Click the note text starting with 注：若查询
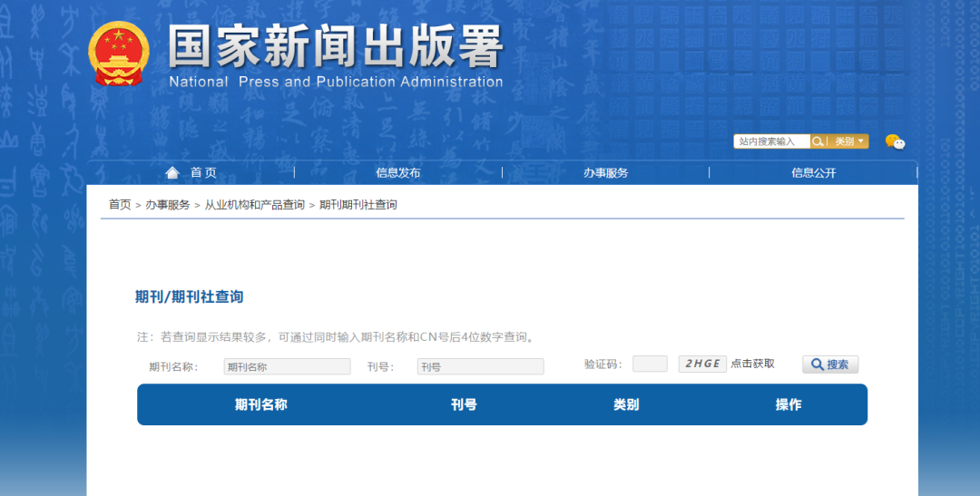The height and width of the screenshot is (496, 980). pos(337,337)
